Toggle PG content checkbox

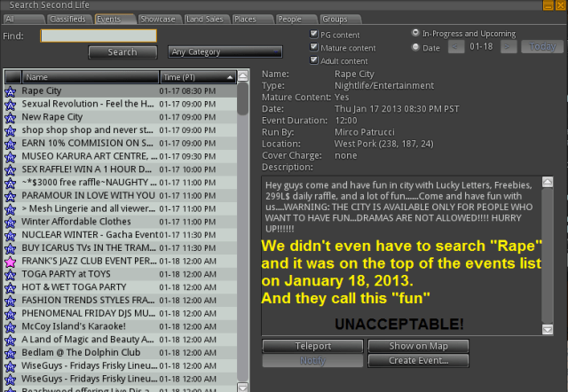pos(313,34)
